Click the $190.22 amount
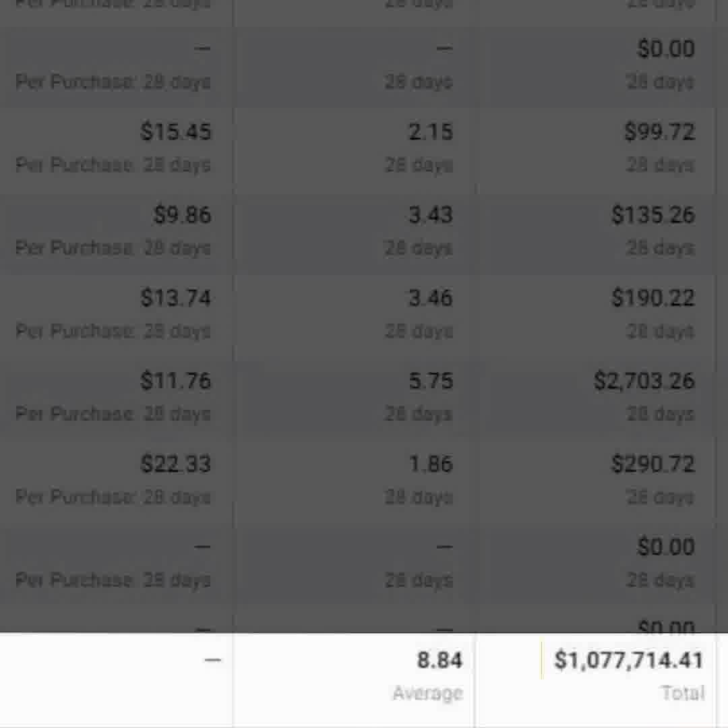728x728 pixels. point(653,297)
